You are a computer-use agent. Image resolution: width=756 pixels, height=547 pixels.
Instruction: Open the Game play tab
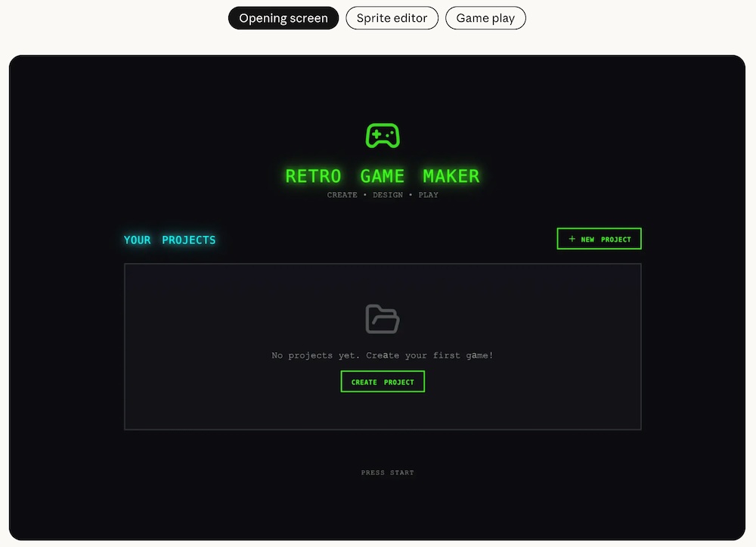485,18
